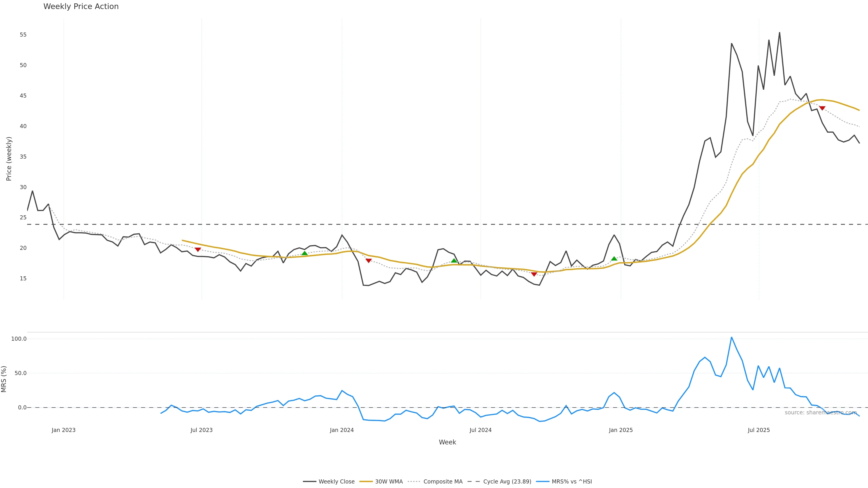Toggle the Cycle Avg (23.89) legend entry
This screenshot has width=868, height=488.
499,482
